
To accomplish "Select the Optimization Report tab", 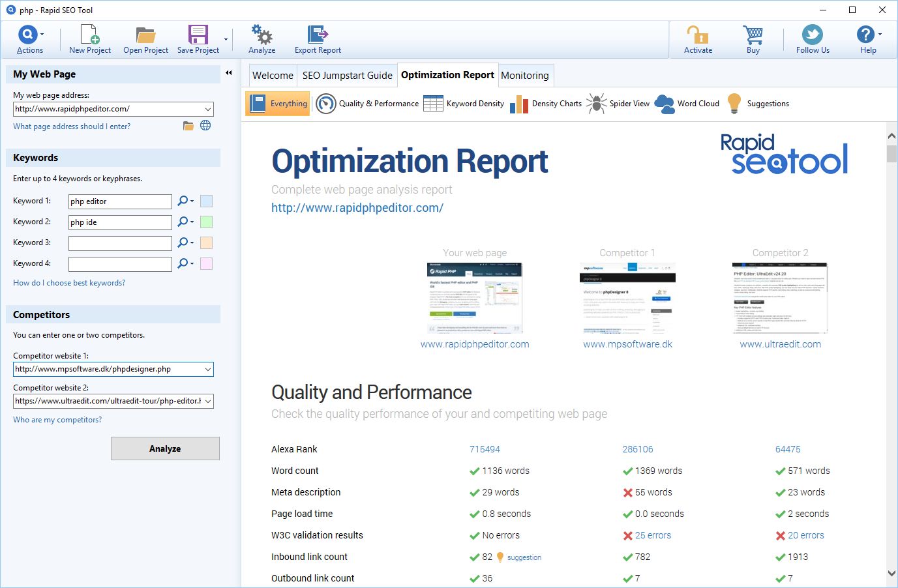I will [x=447, y=75].
